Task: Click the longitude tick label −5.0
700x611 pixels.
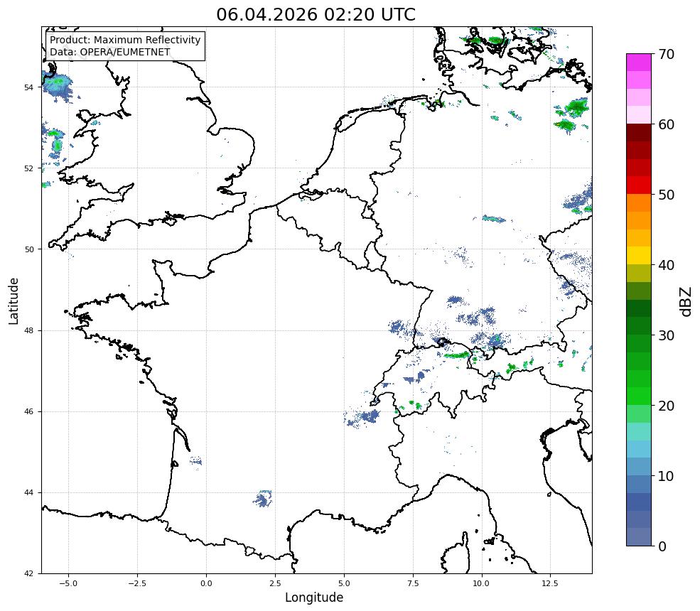Action: pyautogui.click(x=68, y=583)
